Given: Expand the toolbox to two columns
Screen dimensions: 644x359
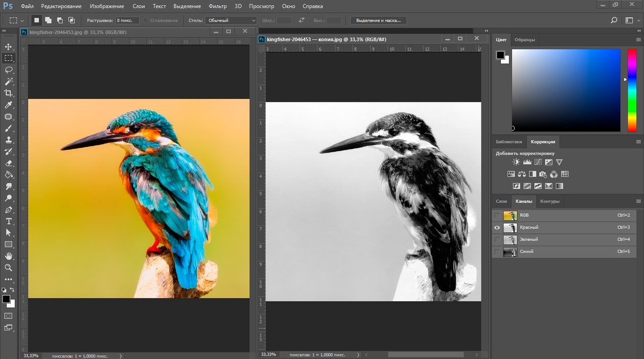Looking at the screenshot, I should pos(4,31).
